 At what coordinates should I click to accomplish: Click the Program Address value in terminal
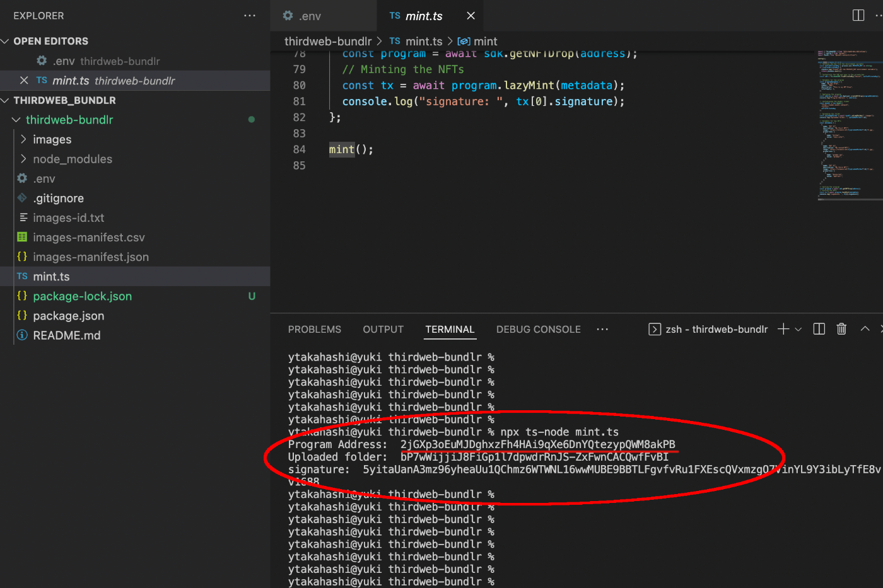click(538, 444)
